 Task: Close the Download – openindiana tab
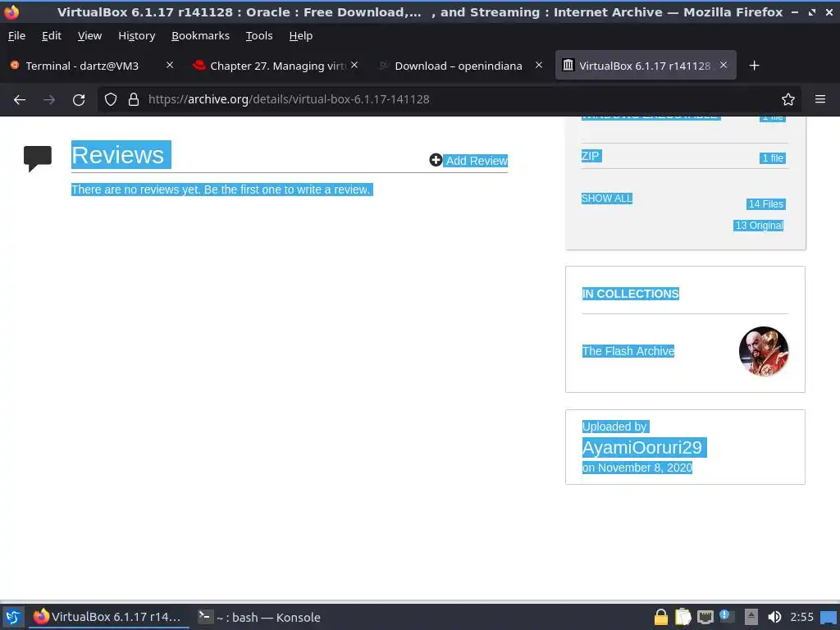[539, 65]
